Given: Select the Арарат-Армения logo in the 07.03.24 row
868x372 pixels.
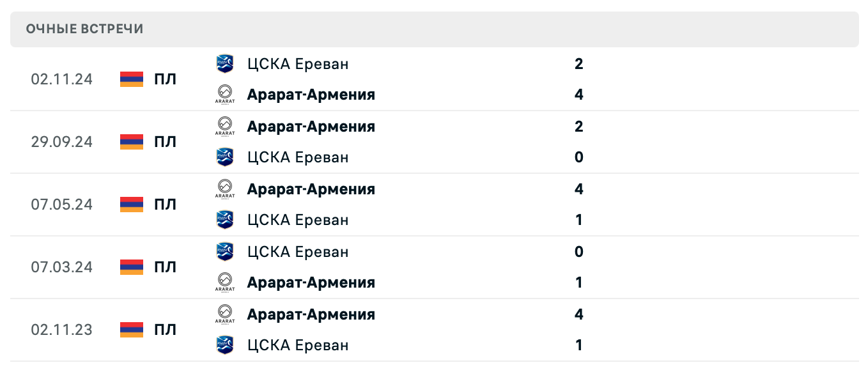Looking at the screenshot, I should click(x=225, y=281).
